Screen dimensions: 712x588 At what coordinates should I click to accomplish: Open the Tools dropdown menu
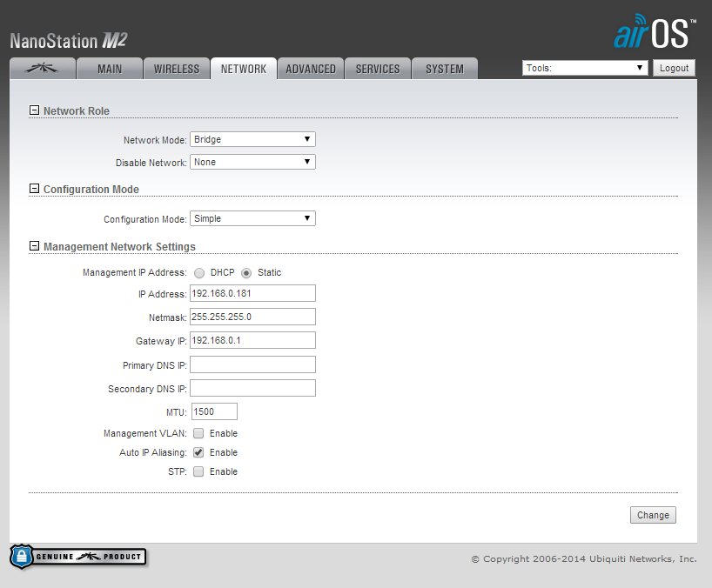click(x=585, y=68)
